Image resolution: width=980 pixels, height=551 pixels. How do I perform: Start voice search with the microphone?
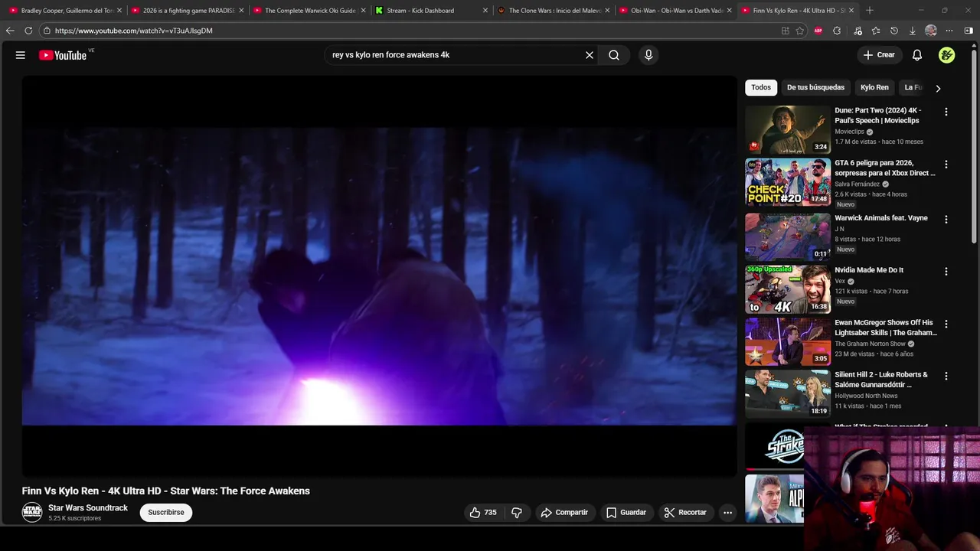pyautogui.click(x=648, y=55)
